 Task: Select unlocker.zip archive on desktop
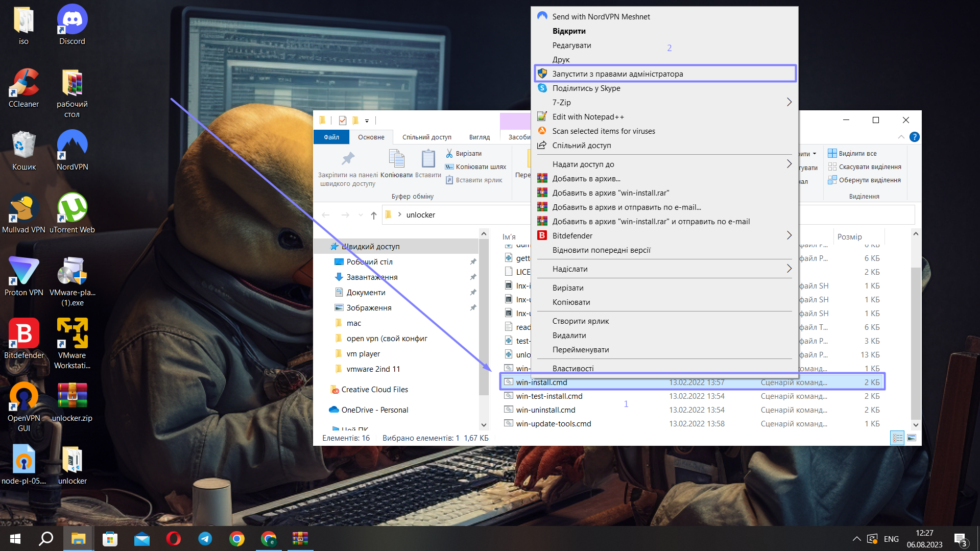pos(72,402)
